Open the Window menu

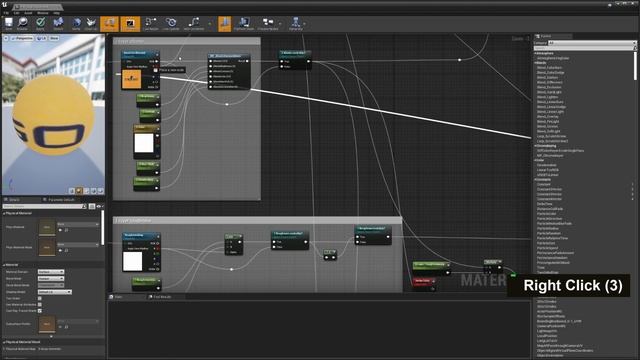43,13
